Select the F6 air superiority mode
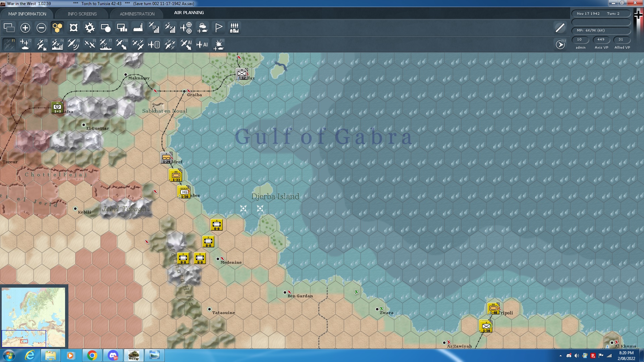Image resolution: width=644 pixels, height=362 pixels. point(90,44)
